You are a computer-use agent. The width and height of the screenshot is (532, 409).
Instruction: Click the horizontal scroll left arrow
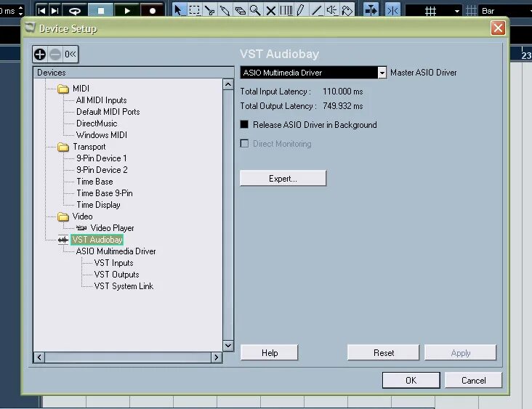[39, 357]
